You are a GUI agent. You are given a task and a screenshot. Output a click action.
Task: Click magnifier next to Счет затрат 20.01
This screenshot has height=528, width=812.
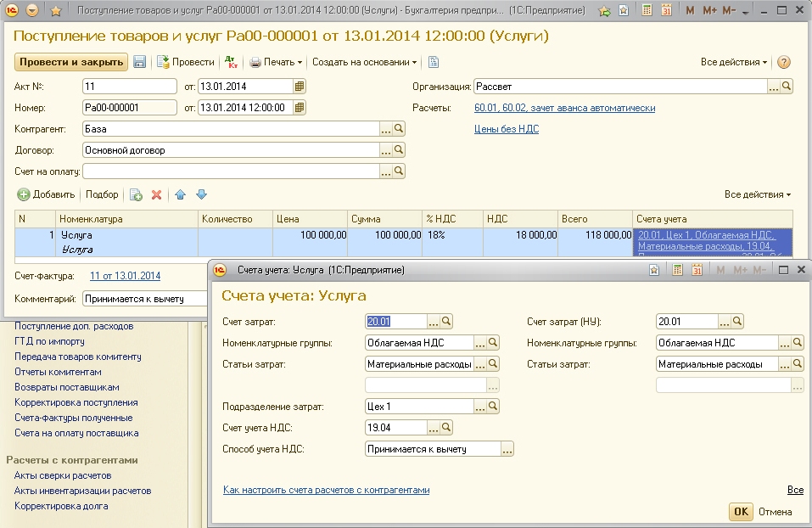[446, 322]
